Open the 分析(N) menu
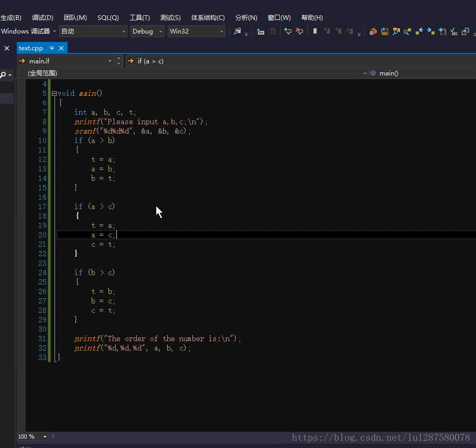476x448 pixels. [x=246, y=18]
